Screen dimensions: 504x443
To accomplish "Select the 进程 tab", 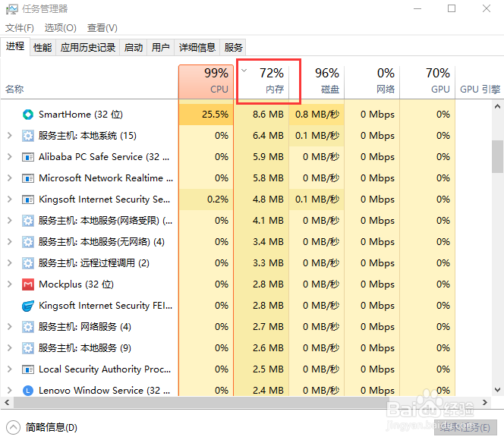I will [14, 46].
